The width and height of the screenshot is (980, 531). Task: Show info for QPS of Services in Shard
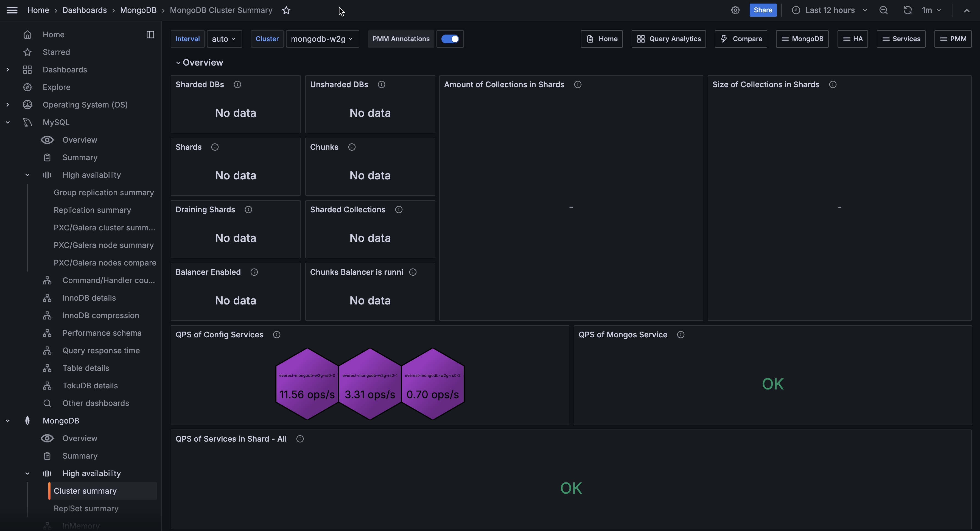point(300,439)
